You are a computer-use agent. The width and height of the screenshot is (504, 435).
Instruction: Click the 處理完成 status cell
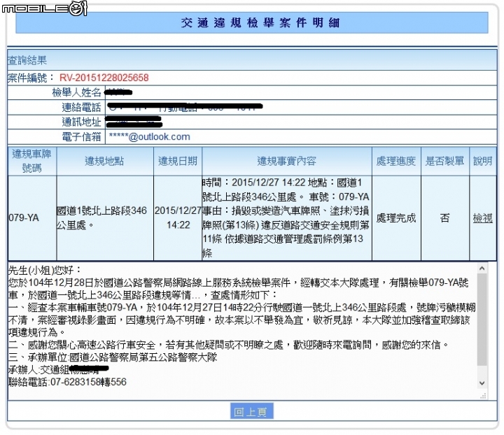(x=396, y=218)
